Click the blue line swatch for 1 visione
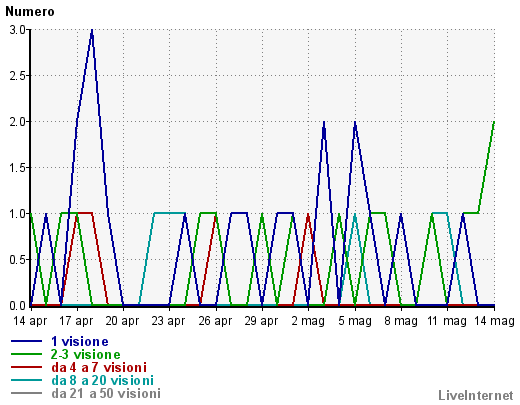The image size is (520, 405). click(26, 341)
